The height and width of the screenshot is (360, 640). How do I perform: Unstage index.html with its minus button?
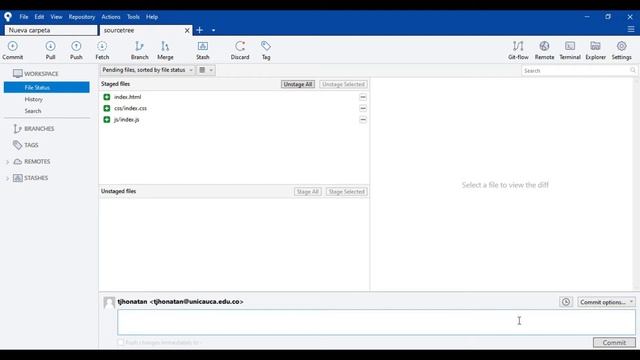coord(363,97)
